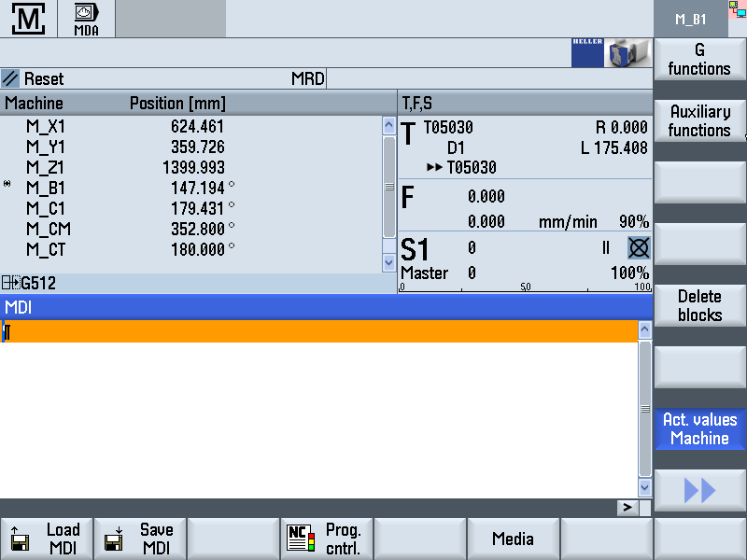Click the NC icon on Prog. cntrl. softkey
The image size is (747, 560).
point(298,538)
